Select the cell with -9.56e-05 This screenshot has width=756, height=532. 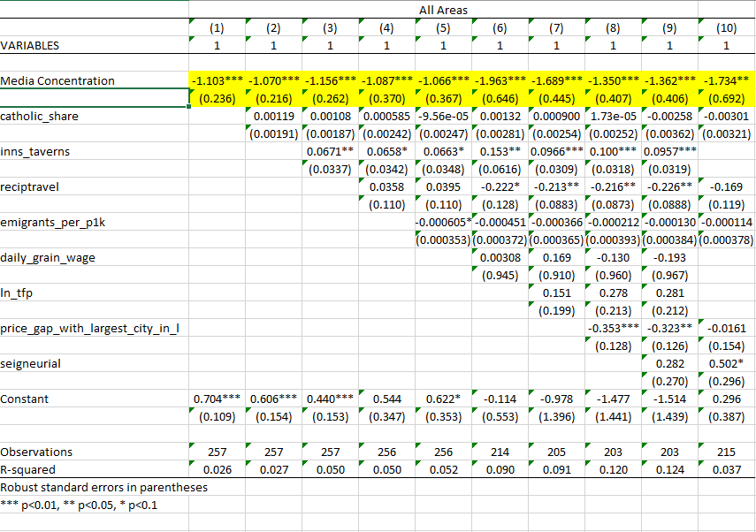pos(444,116)
